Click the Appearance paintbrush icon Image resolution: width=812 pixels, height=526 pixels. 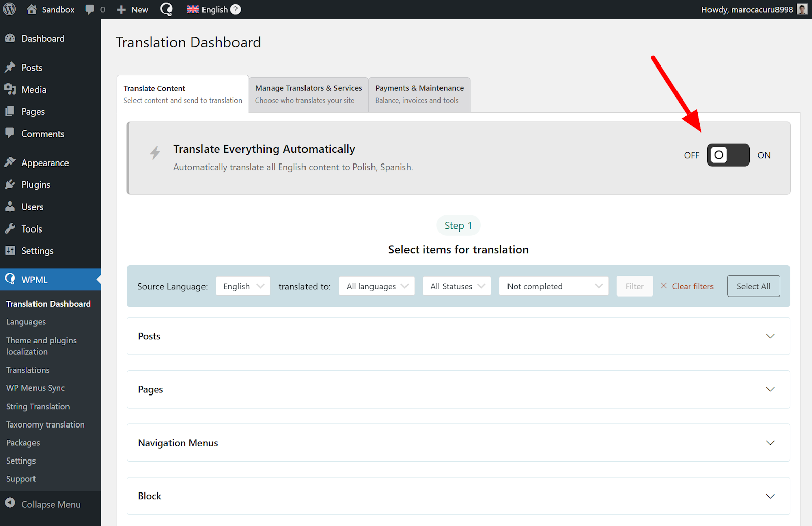coord(10,162)
